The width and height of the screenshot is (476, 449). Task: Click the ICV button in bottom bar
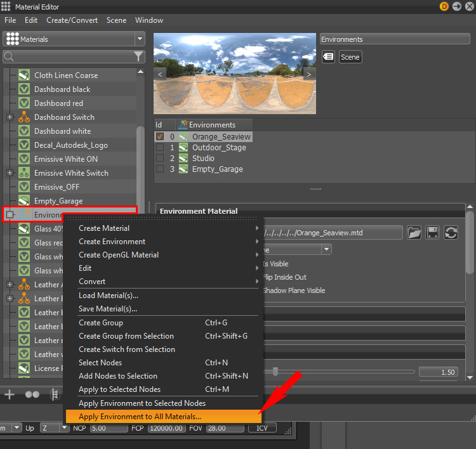(262, 428)
